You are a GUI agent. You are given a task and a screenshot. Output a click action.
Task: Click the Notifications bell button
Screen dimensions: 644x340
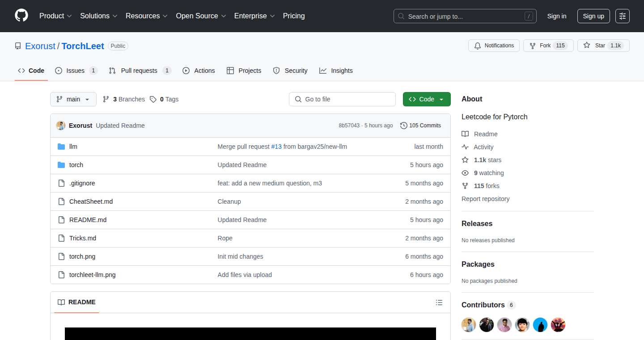coord(494,46)
